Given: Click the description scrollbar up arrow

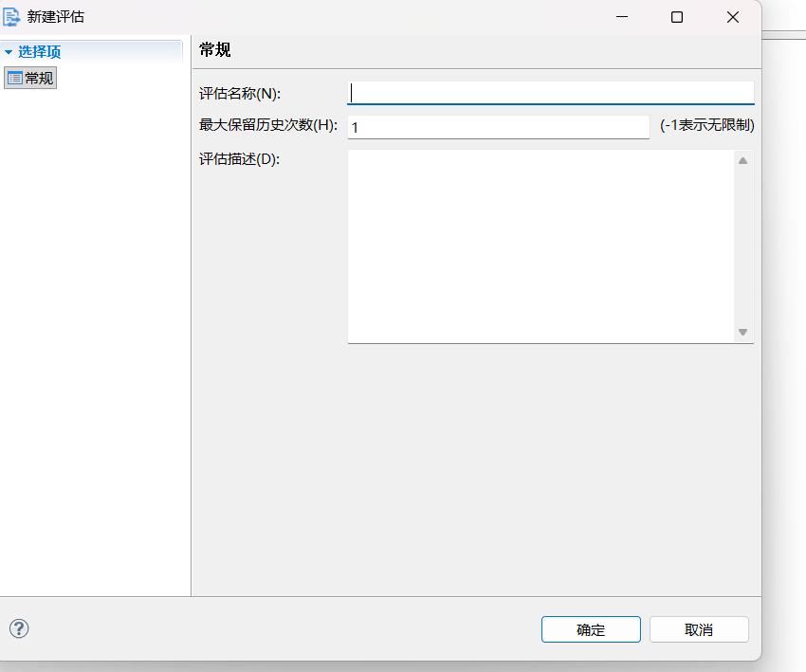Looking at the screenshot, I should 742,161.
